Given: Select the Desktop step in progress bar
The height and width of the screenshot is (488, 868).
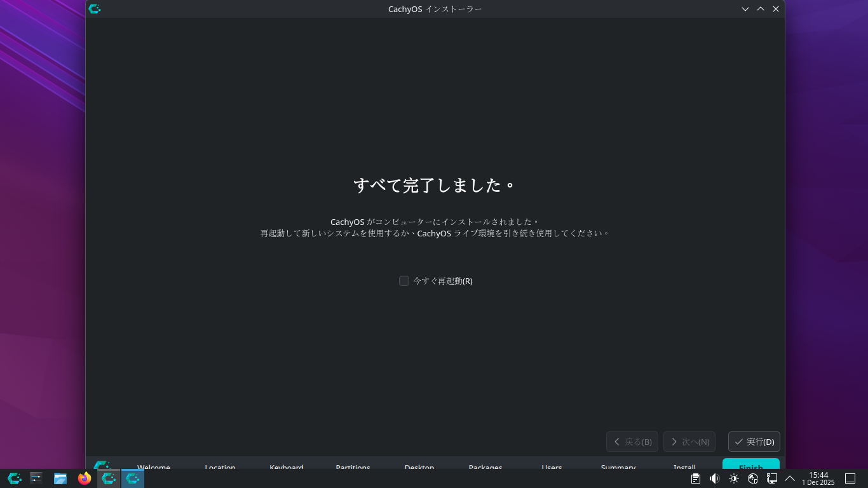Looking at the screenshot, I should (x=419, y=466).
